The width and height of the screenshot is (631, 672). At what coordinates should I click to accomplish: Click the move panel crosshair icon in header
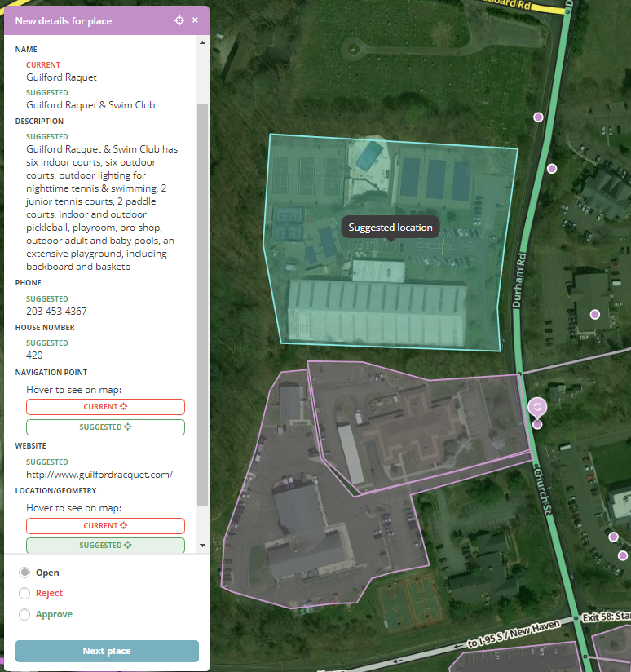click(x=179, y=20)
